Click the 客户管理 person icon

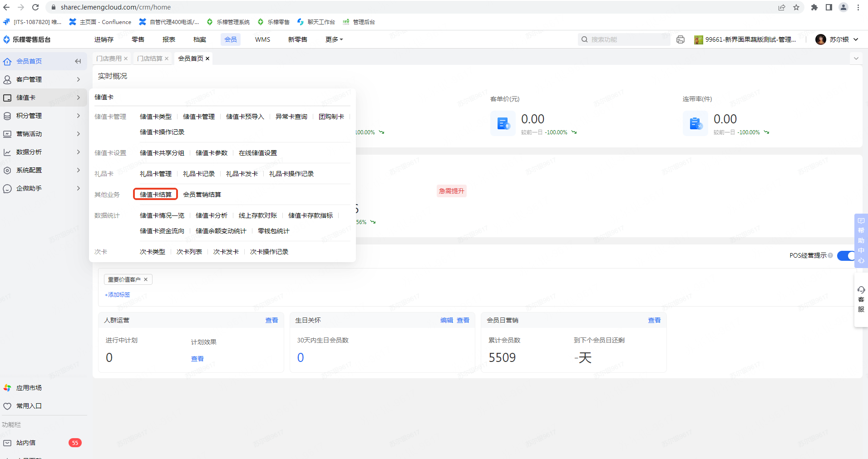(x=7, y=79)
